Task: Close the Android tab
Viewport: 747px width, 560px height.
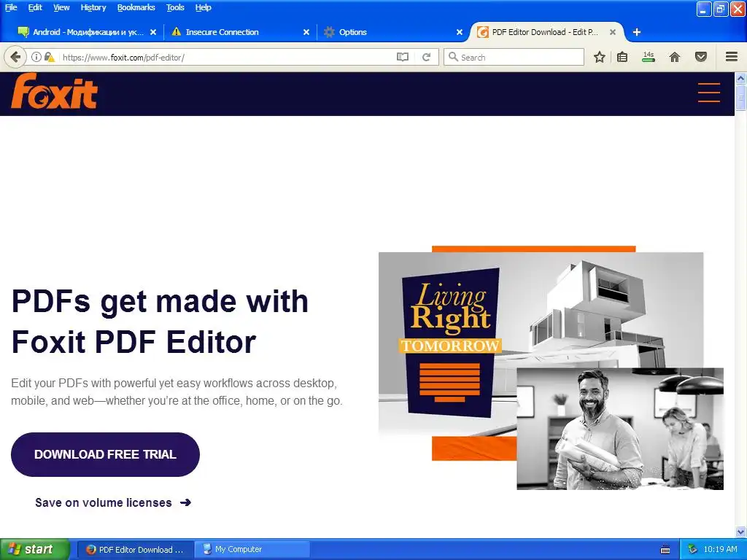Action: pos(153,32)
